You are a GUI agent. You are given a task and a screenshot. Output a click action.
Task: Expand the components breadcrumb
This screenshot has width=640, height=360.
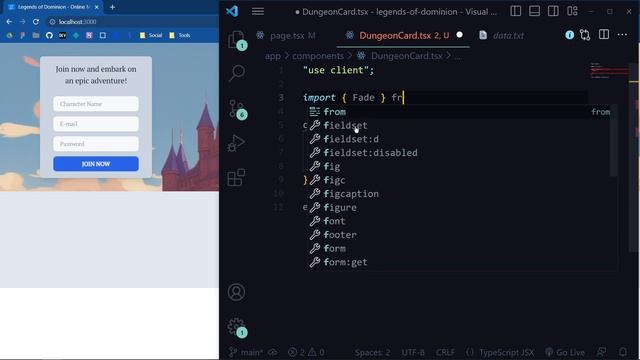pos(318,56)
